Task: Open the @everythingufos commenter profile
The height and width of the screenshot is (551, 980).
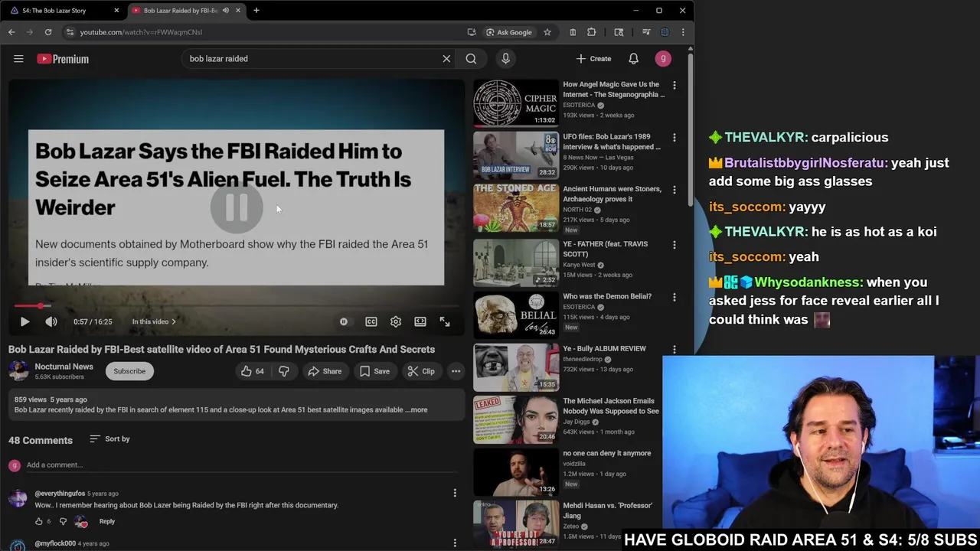Action: pyautogui.click(x=18, y=498)
